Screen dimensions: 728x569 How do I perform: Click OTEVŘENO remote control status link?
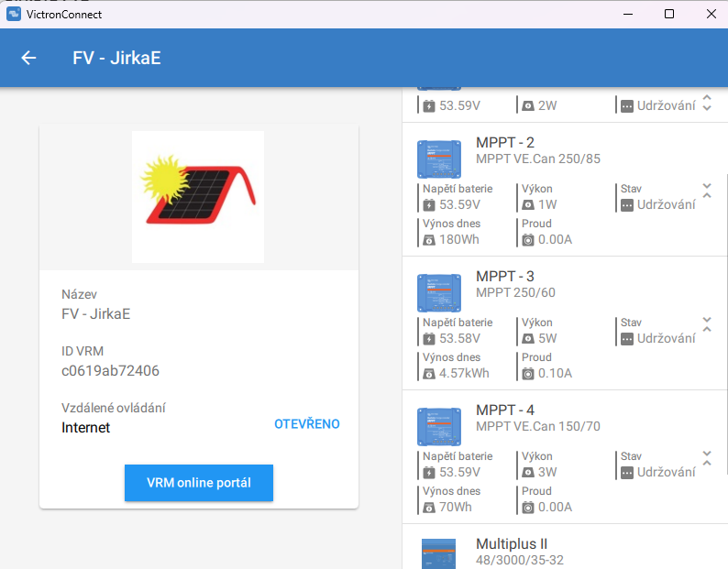pyautogui.click(x=307, y=423)
